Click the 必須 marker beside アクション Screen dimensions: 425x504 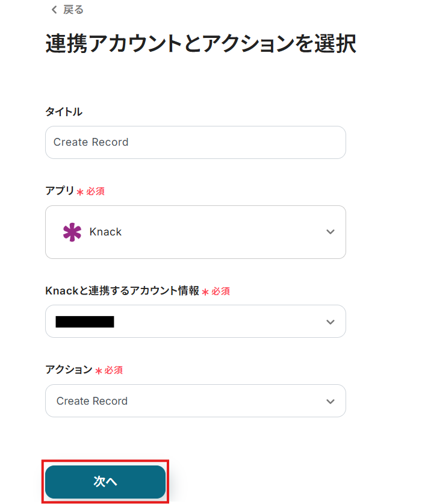tap(114, 370)
